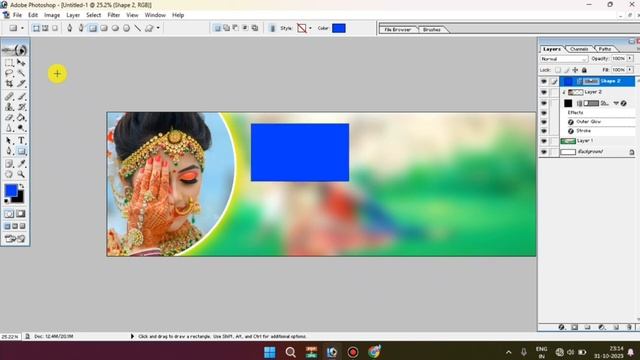This screenshot has height=360, width=640.
Task: Toggle visibility of Stroke effect
Action: pos(544,131)
